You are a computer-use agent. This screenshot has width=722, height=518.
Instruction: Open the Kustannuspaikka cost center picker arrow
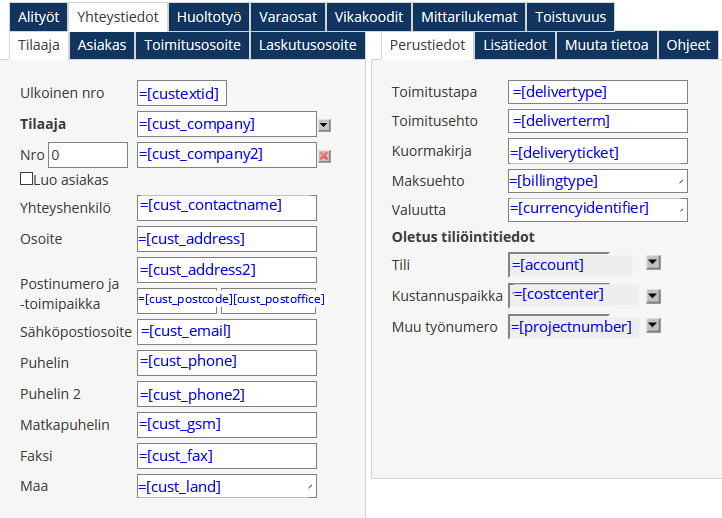[653, 296]
